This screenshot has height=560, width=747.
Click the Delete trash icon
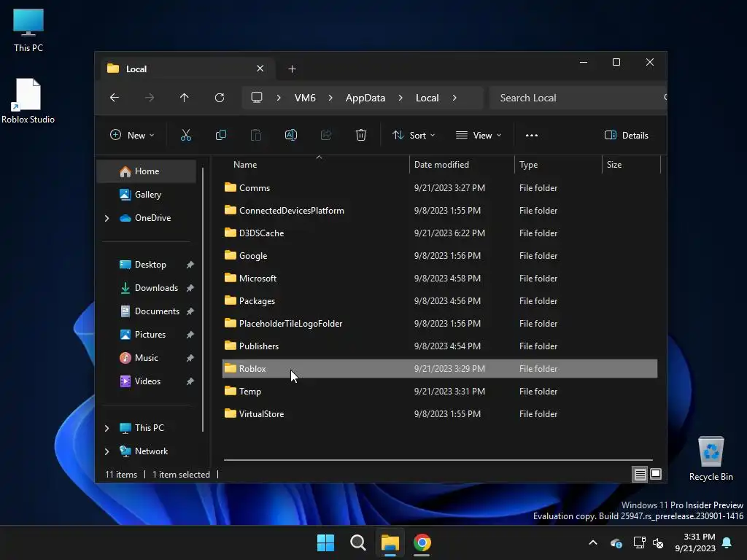[361, 135]
